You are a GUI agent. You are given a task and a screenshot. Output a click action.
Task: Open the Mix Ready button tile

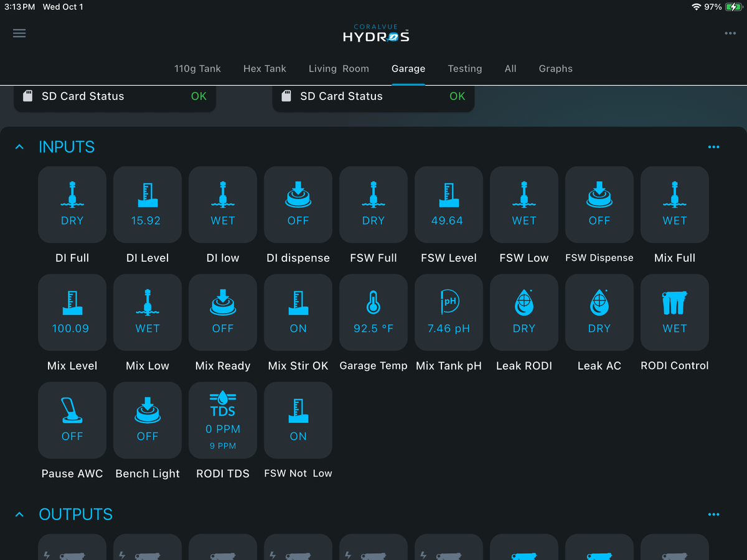tap(223, 312)
